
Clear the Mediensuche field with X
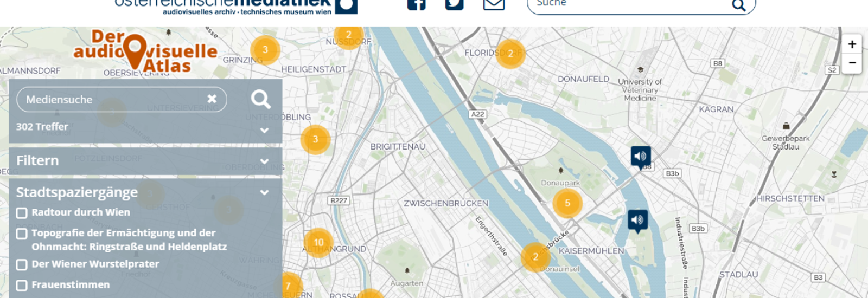tap(212, 99)
